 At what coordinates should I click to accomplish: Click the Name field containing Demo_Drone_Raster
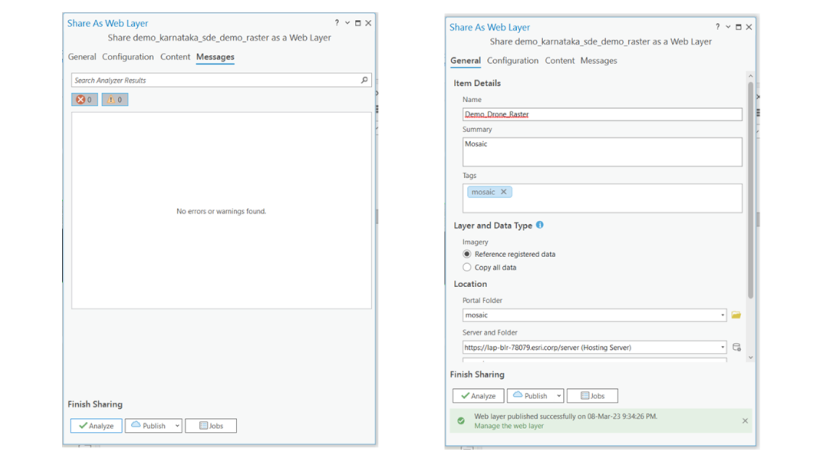click(601, 114)
